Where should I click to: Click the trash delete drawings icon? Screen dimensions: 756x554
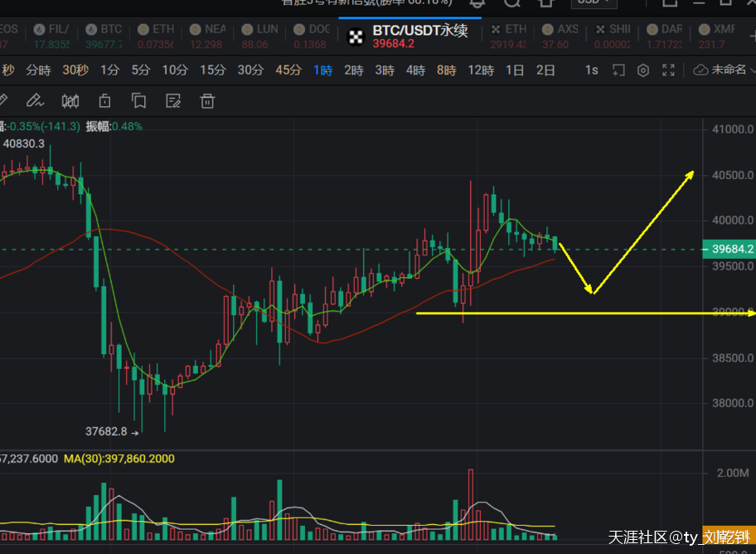(x=207, y=101)
